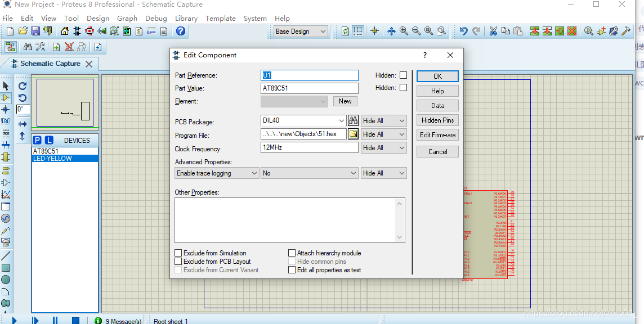Open the File menu
Screen dimensions: 644x324
[8, 19]
